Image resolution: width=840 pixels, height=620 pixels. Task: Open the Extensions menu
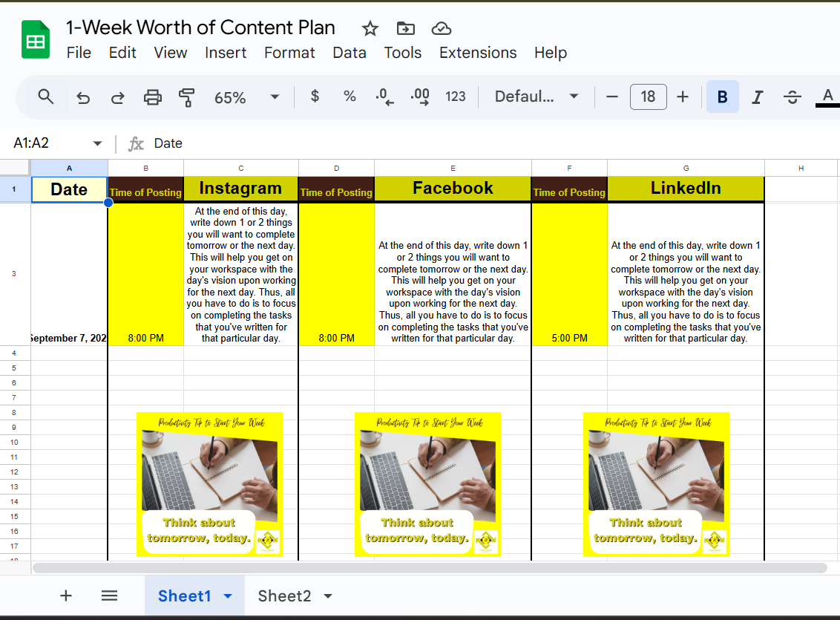click(x=478, y=53)
